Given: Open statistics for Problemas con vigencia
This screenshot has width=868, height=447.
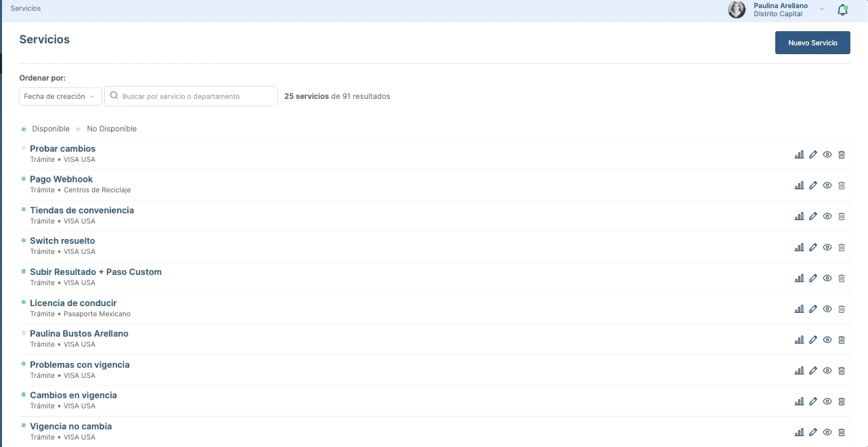Looking at the screenshot, I should pyautogui.click(x=799, y=370).
